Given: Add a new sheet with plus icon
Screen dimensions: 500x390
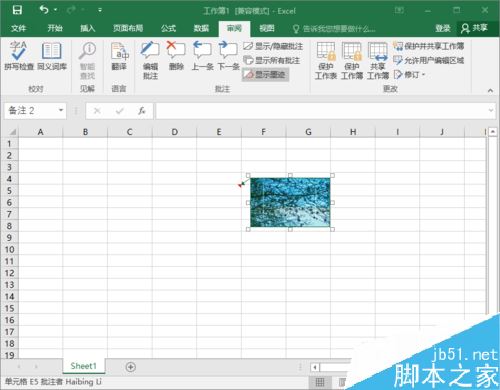Looking at the screenshot, I should 130,367.
